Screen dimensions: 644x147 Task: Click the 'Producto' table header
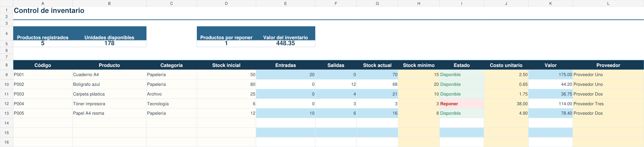click(109, 65)
